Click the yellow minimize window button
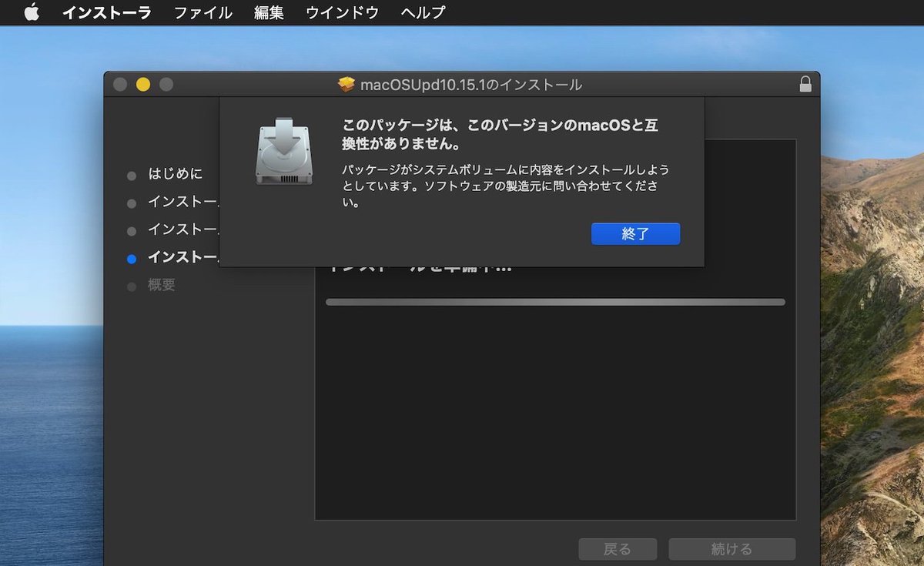This screenshot has width=924, height=566. click(x=143, y=85)
